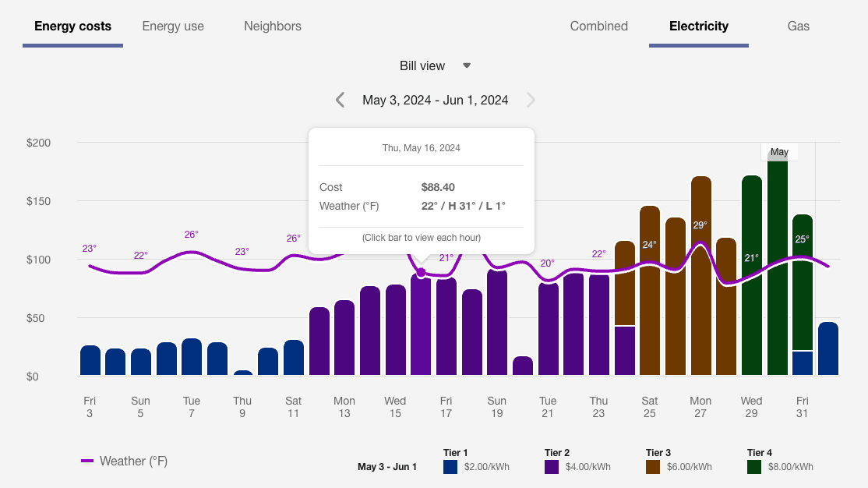
Task: Open the Neighbors tab
Action: click(272, 26)
